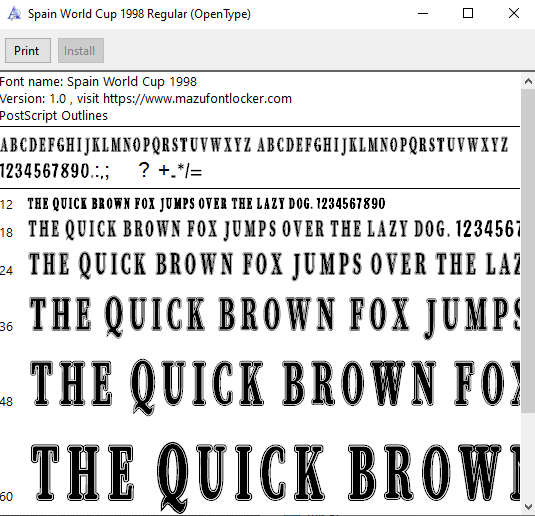This screenshot has height=516, width=535.
Task: Click the 24-point quick brown fox sample
Action: click(274, 265)
